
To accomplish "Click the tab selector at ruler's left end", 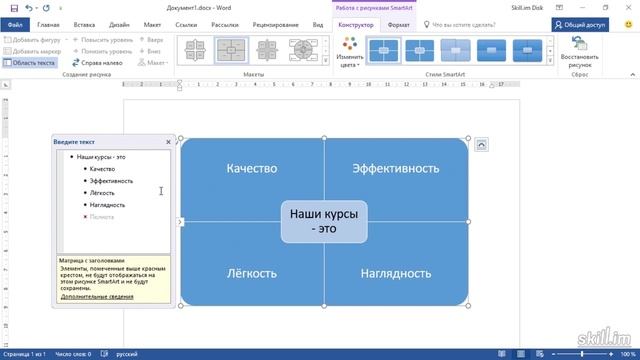I will (6, 85).
